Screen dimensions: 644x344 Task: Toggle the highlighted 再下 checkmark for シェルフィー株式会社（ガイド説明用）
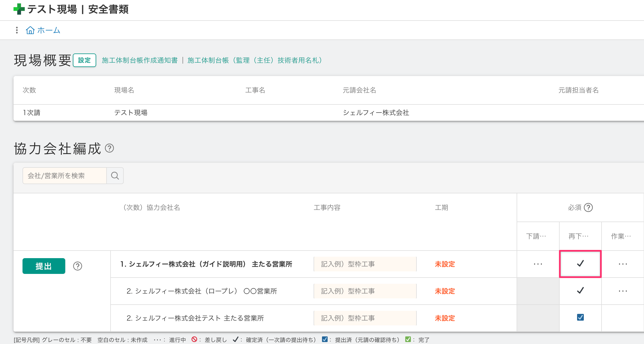pyautogui.click(x=580, y=264)
